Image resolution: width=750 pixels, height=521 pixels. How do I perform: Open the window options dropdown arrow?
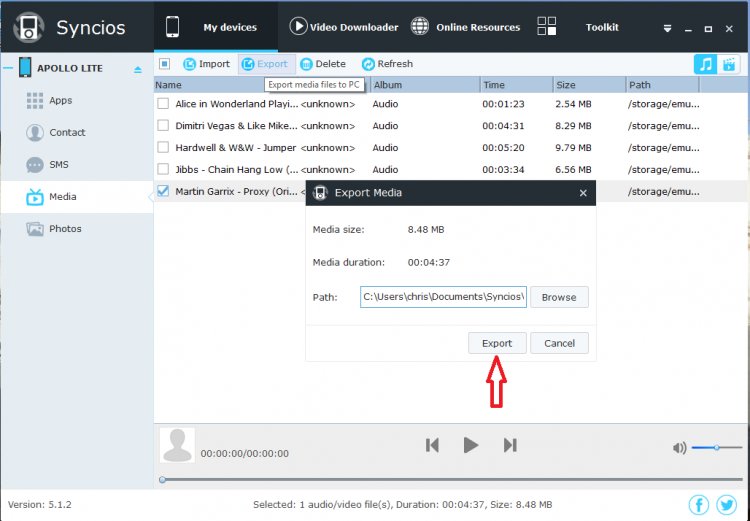[x=663, y=28]
